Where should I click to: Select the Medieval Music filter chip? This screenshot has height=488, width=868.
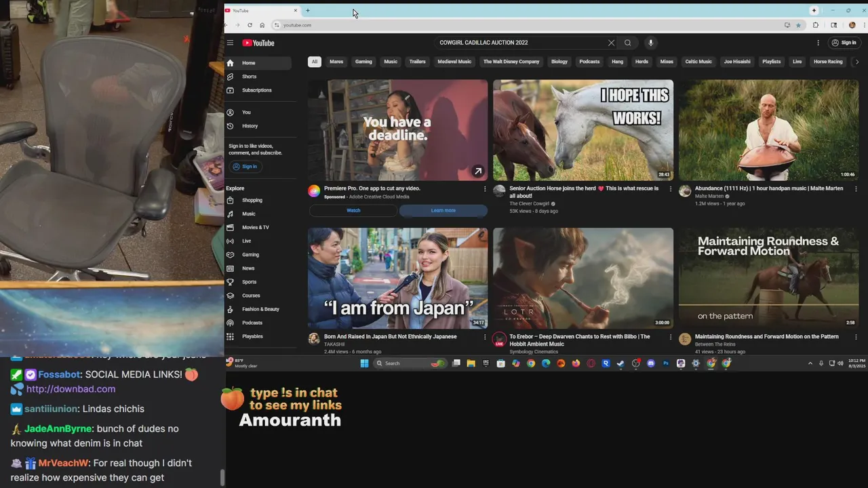tap(454, 62)
